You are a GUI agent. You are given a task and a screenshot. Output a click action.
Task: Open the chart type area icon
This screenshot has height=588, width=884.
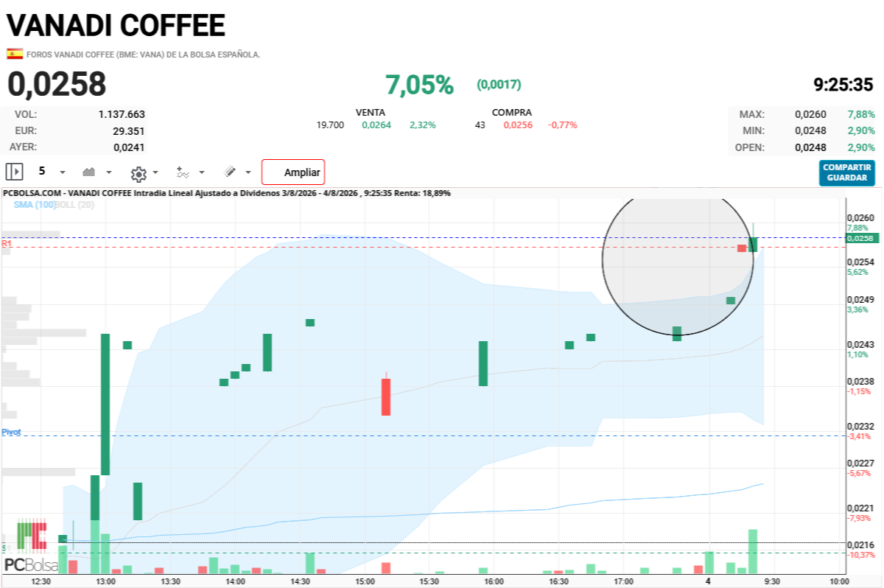[x=89, y=172]
